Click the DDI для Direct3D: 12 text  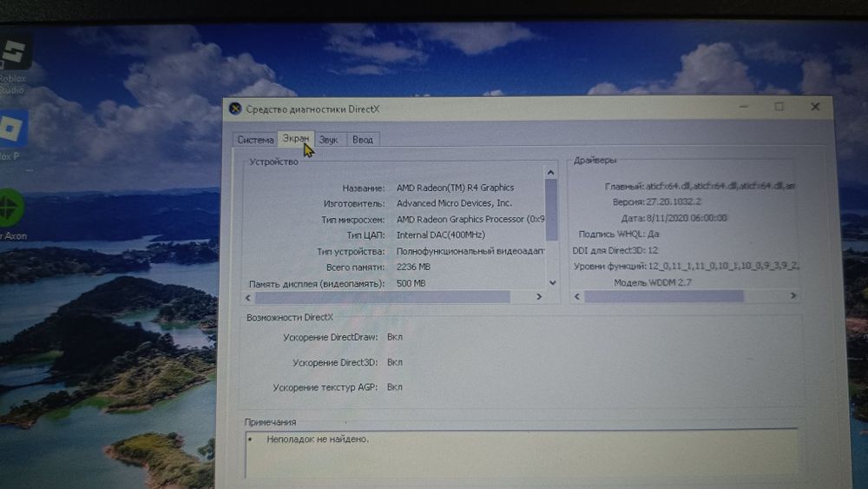point(615,250)
